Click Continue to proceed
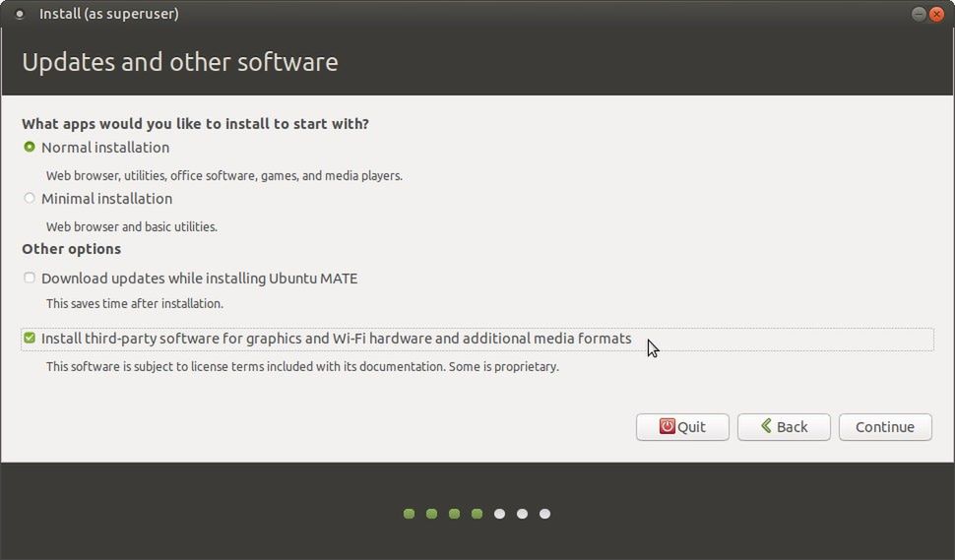Viewport: 955px width, 560px height. (885, 427)
